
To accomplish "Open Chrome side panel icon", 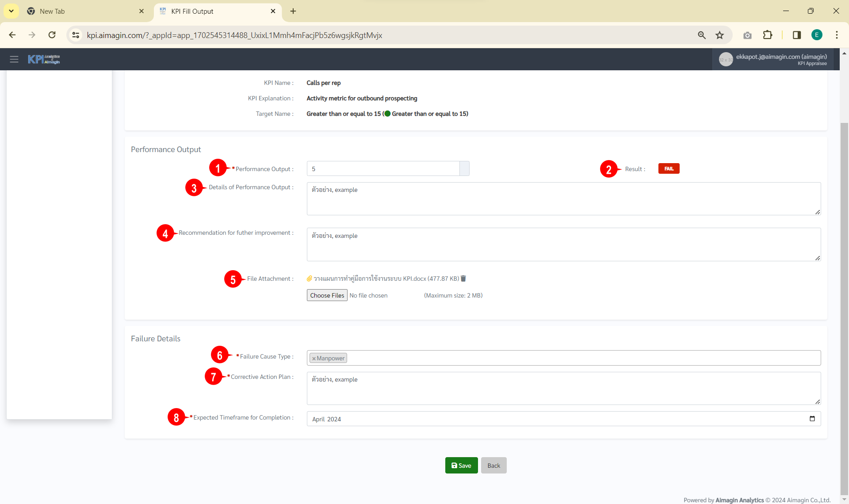I will point(797,35).
